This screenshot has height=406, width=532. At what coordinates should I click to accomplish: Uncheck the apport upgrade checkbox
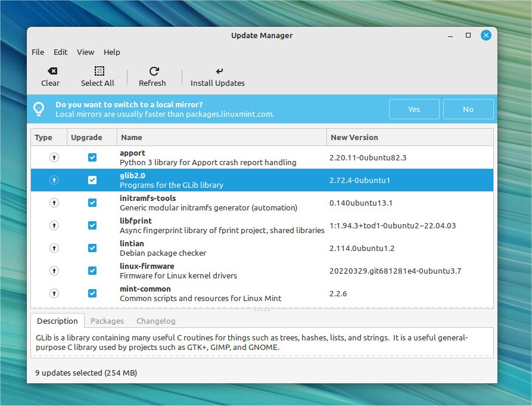click(92, 157)
